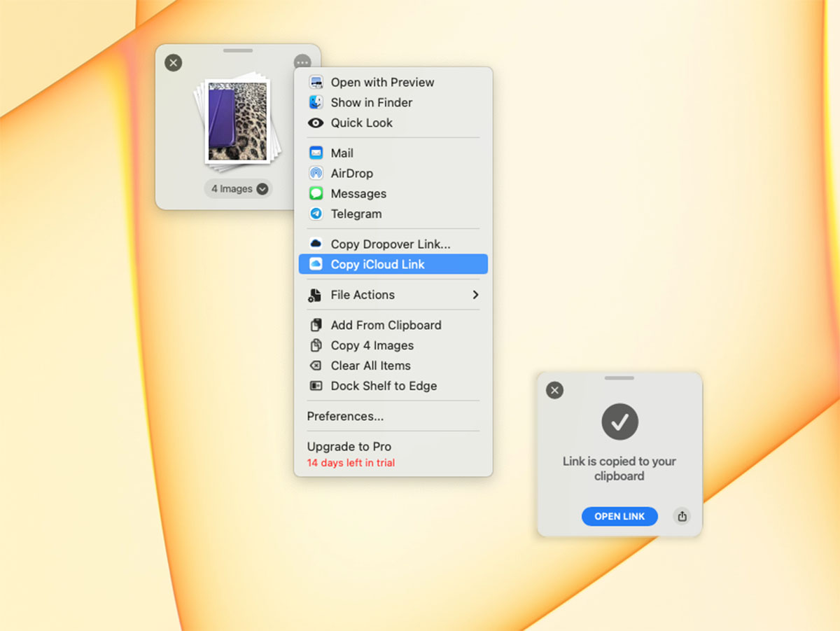Click the share icon next to Open Link

click(682, 516)
